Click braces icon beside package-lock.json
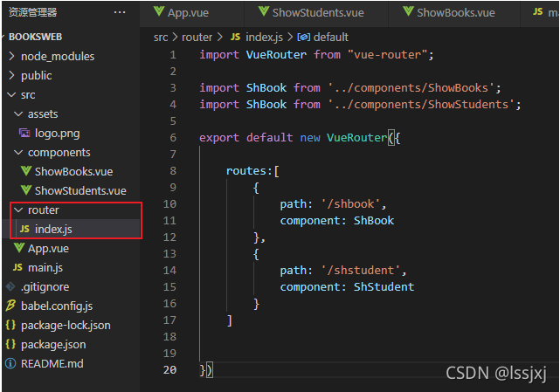 [10, 325]
